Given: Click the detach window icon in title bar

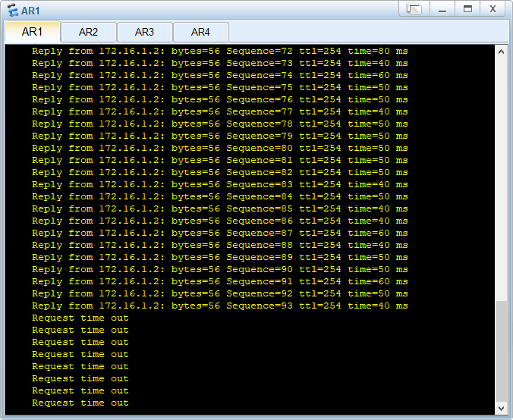Looking at the screenshot, I should click(414, 8).
